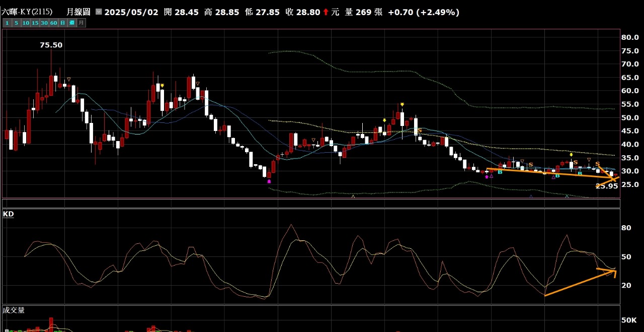Click the orange triangle marker above 65.0 candle
The width and height of the screenshot is (644, 332).
point(198,84)
